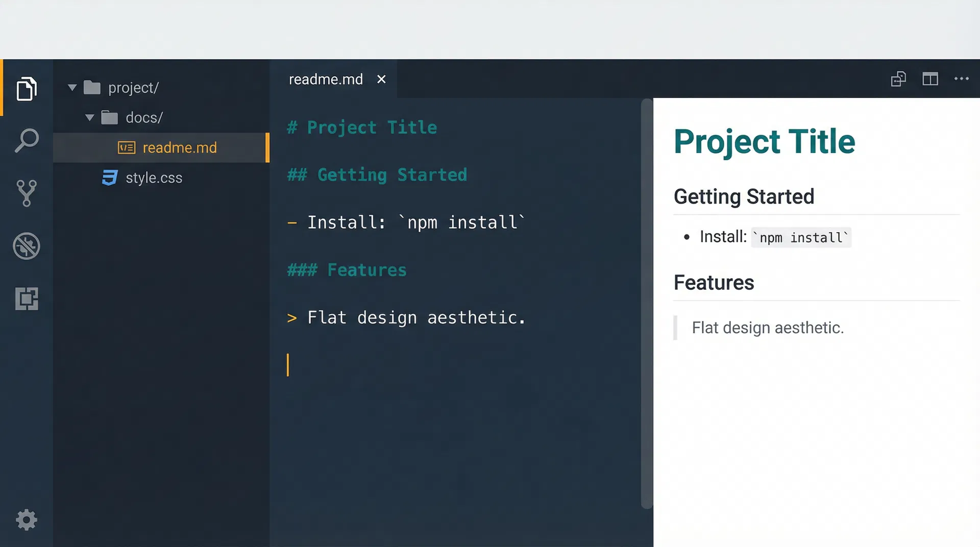Open the Search view
Image resolution: width=980 pixels, height=547 pixels.
pos(27,140)
